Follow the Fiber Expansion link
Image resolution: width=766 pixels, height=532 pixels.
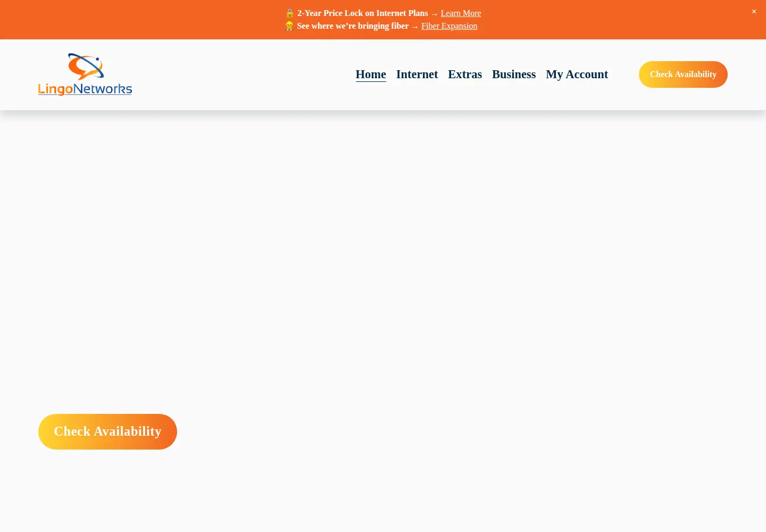[x=449, y=26]
